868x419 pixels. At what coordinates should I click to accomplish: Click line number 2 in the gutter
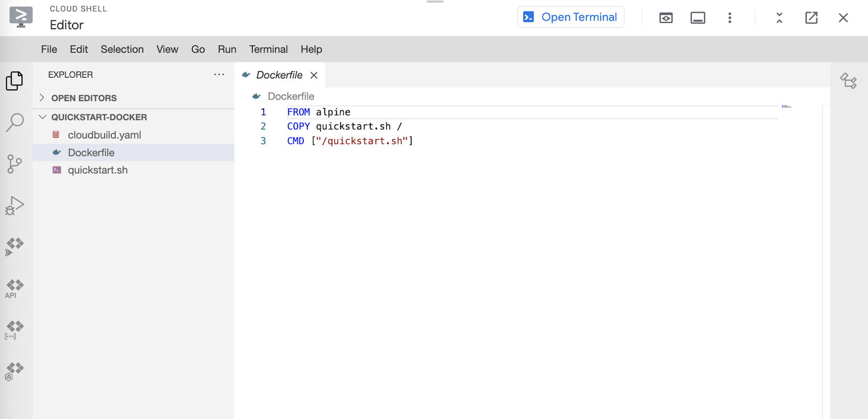[263, 126]
